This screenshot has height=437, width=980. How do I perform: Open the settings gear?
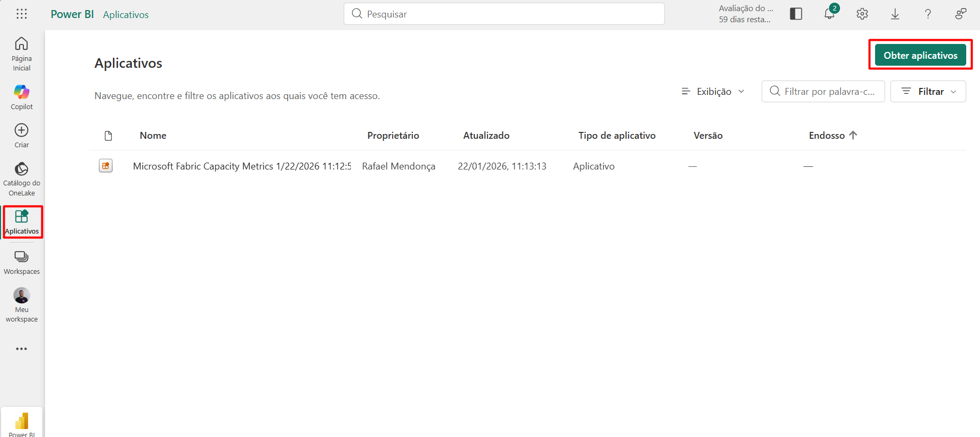pyautogui.click(x=862, y=14)
